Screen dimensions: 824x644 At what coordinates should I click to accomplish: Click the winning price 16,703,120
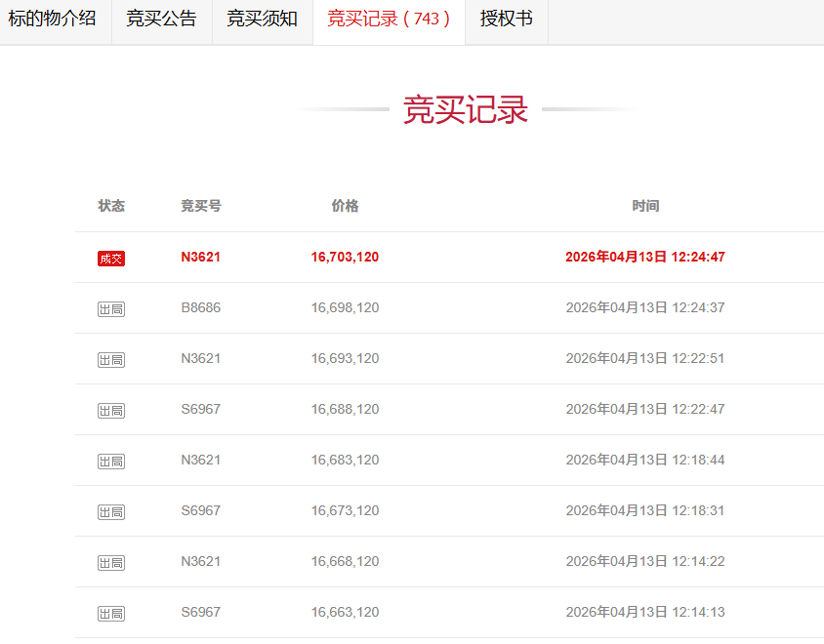pos(344,257)
